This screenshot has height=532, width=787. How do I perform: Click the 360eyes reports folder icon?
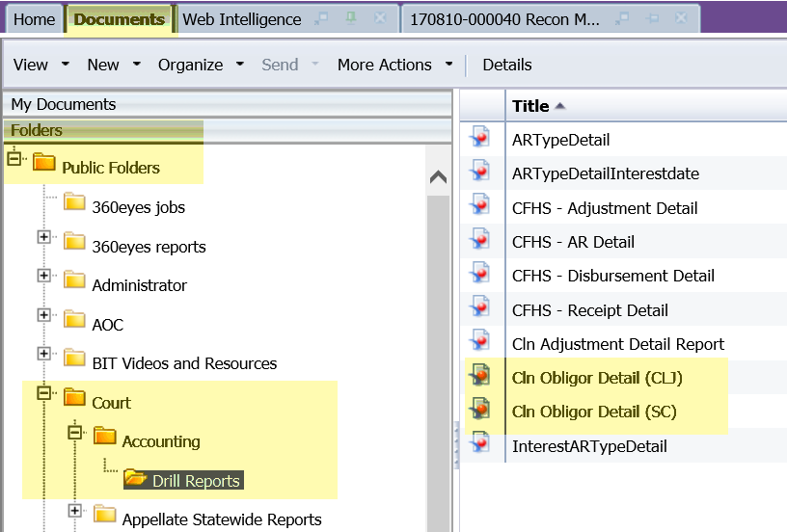click(x=75, y=241)
